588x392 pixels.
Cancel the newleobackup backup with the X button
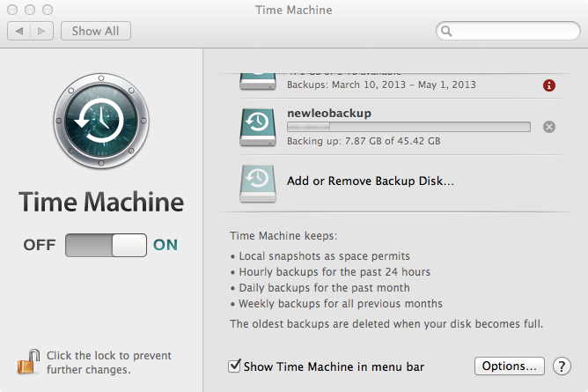pos(549,127)
